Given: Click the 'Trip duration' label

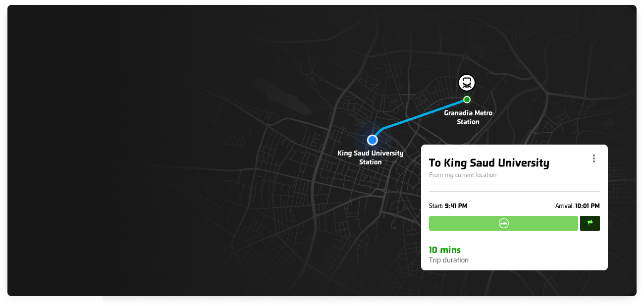Looking at the screenshot, I should click(x=449, y=260).
